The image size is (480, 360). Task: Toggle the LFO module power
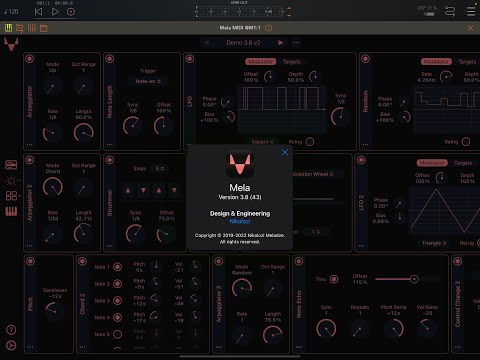190,59
